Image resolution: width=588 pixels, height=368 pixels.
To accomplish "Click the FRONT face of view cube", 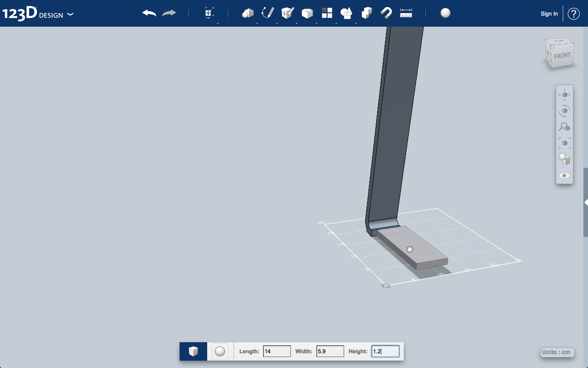I will [x=562, y=56].
